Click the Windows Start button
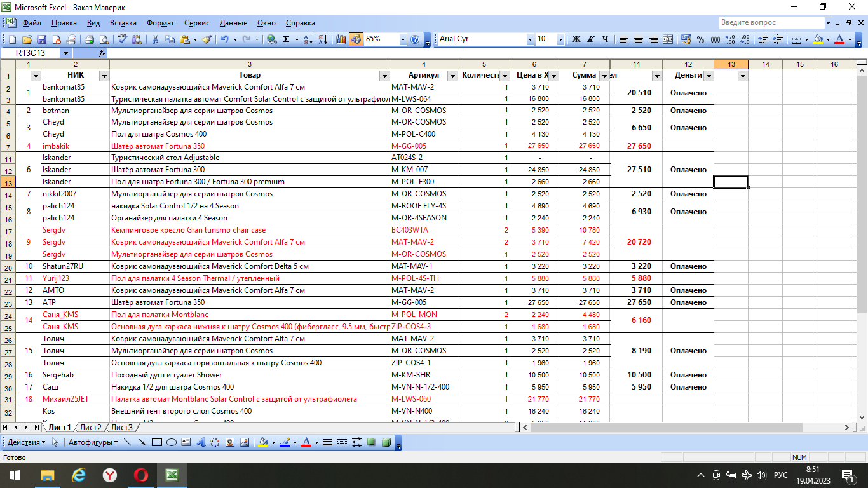Image resolution: width=868 pixels, height=488 pixels. coord(14,475)
